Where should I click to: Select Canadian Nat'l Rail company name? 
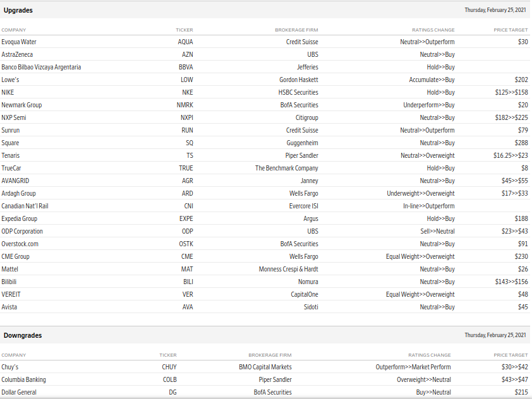point(25,206)
